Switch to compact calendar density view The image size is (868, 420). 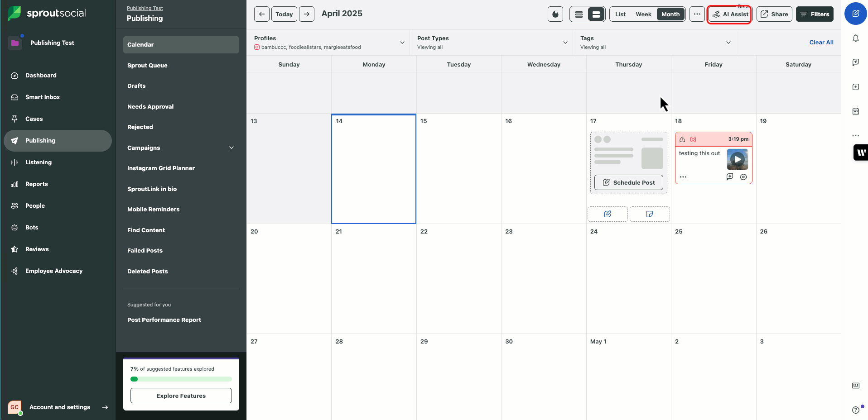(579, 14)
